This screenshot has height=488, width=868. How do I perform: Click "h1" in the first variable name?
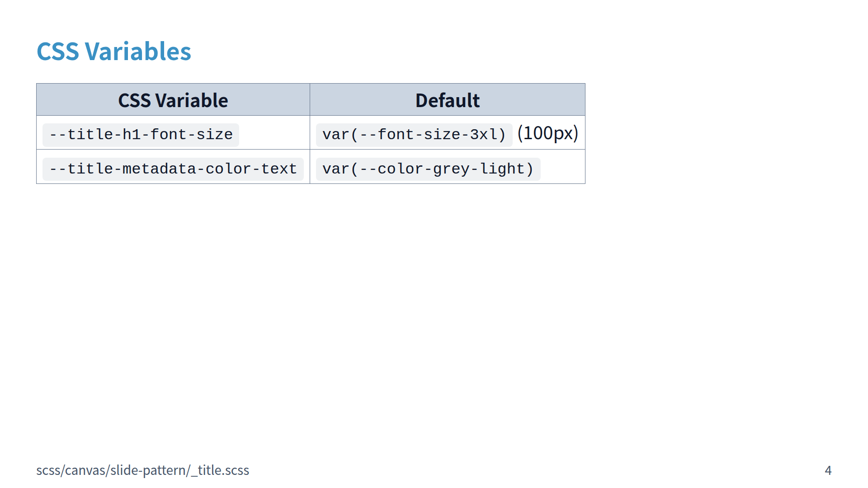[132, 135]
